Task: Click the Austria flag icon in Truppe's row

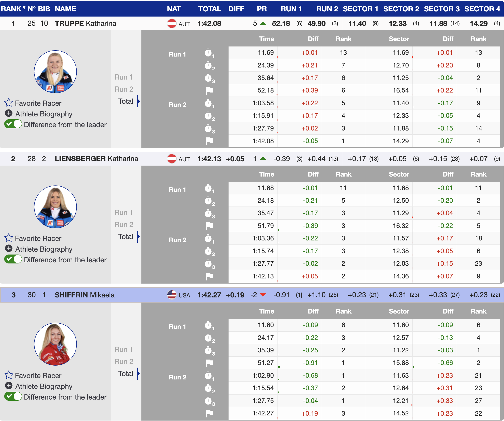Action: (x=172, y=23)
